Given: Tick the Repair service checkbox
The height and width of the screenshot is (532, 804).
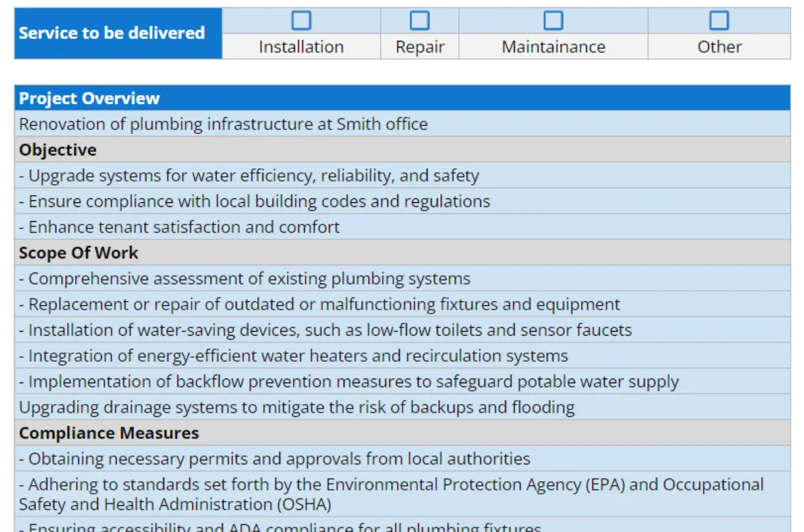Looking at the screenshot, I should click(x=419, y=21).
